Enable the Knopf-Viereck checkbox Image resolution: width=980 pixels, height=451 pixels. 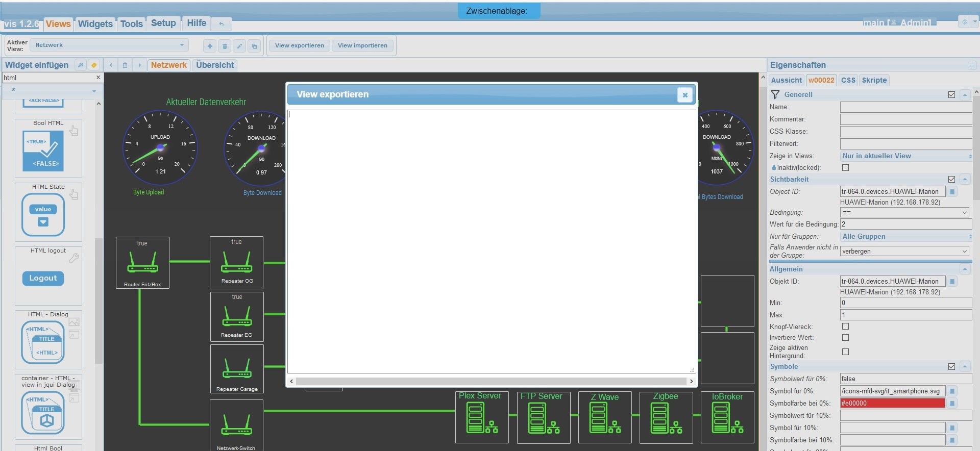845,327
